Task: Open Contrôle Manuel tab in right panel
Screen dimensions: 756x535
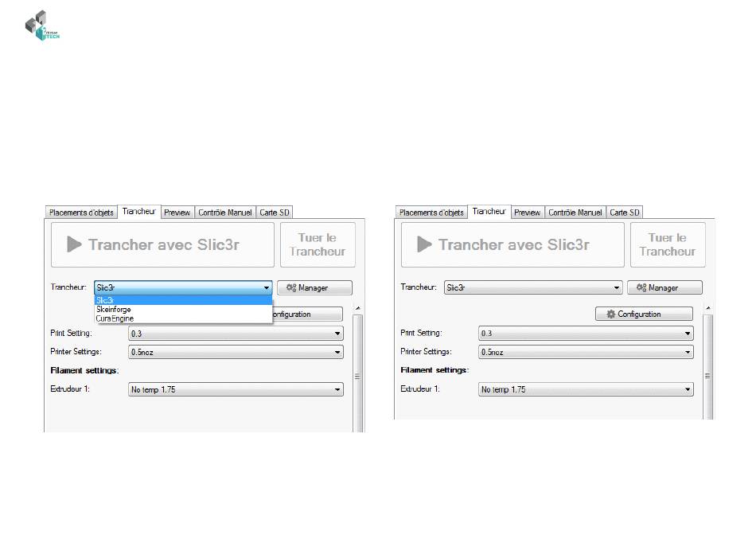Action: click(575, 213)
